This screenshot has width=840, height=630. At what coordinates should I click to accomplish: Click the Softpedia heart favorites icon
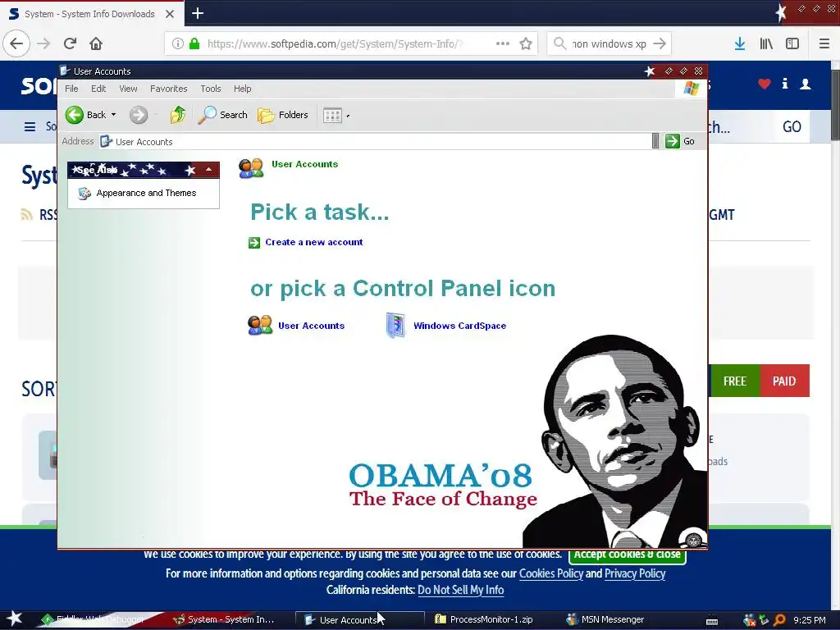tap(764, 84)
